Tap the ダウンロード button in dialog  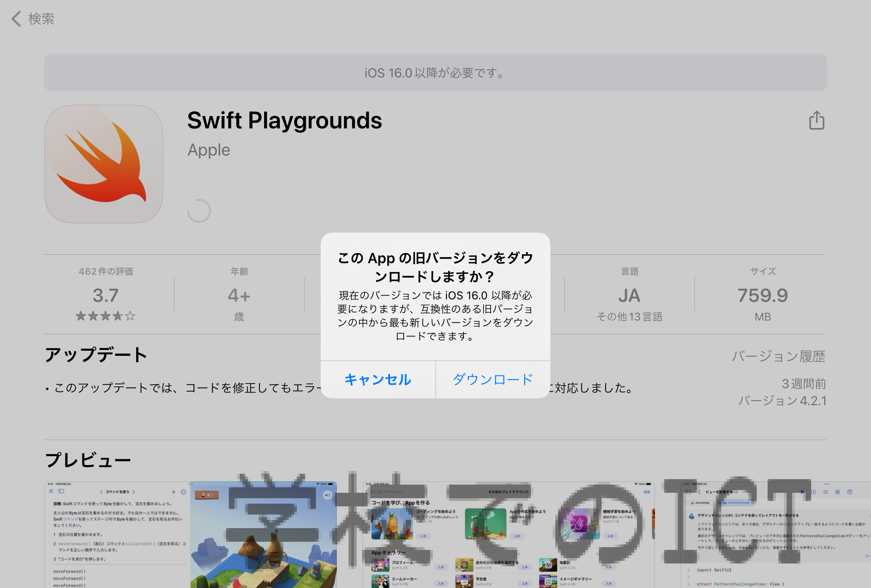click(x=493, y=379)
